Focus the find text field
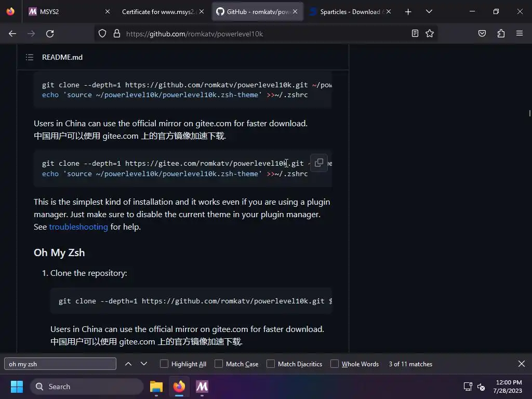Viewport: 532px width, 399px height. 60,364
